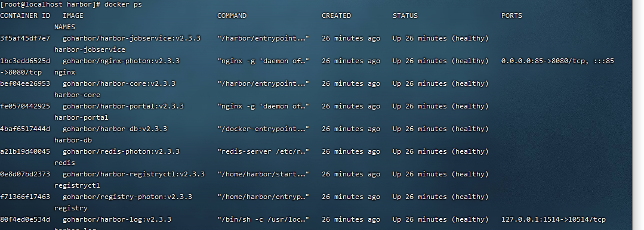Click the /bin/sh -c /usr/loc… command

click(x=263, y=219)
